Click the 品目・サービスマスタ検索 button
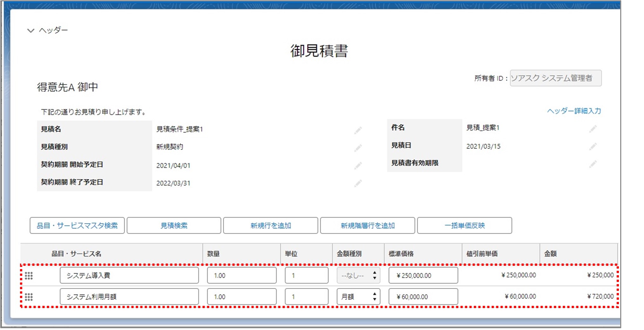Screen dimensions: 644x330 77,225
